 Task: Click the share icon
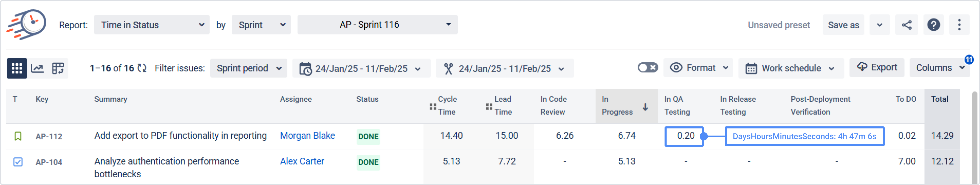click(x=907, y=25)
